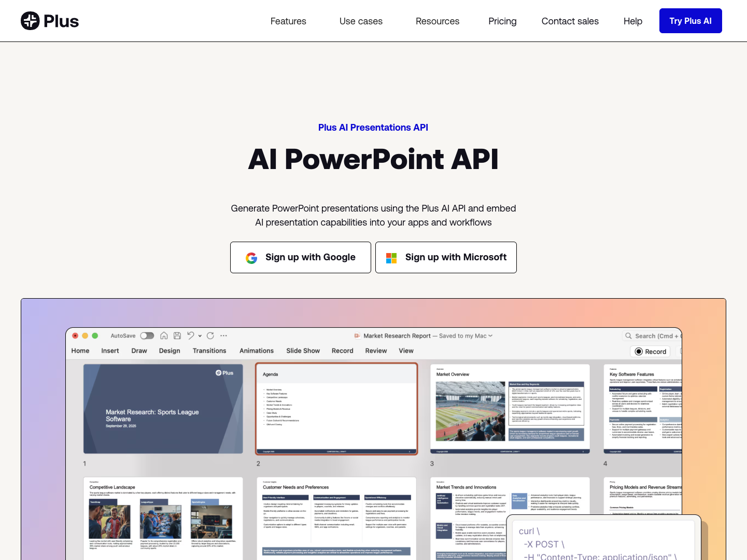Select the Agenda slide thumbnail

click(336, 409)
